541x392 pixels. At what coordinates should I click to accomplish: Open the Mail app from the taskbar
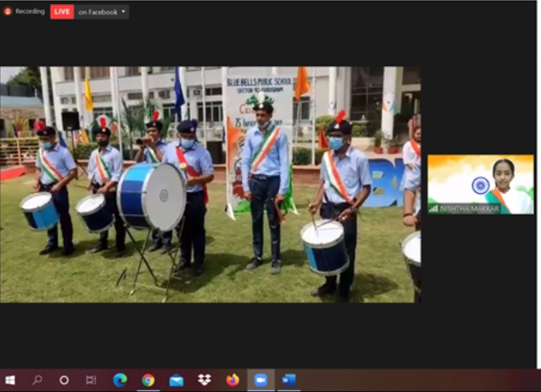point(176,380)
